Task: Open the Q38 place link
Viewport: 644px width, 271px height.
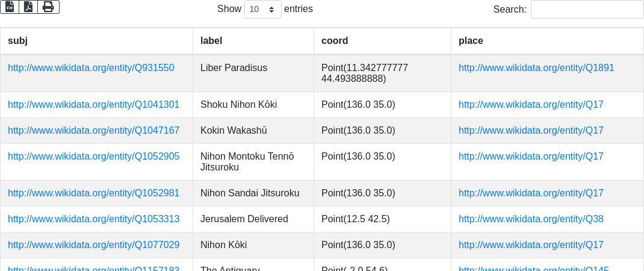Action: point(531,219)
